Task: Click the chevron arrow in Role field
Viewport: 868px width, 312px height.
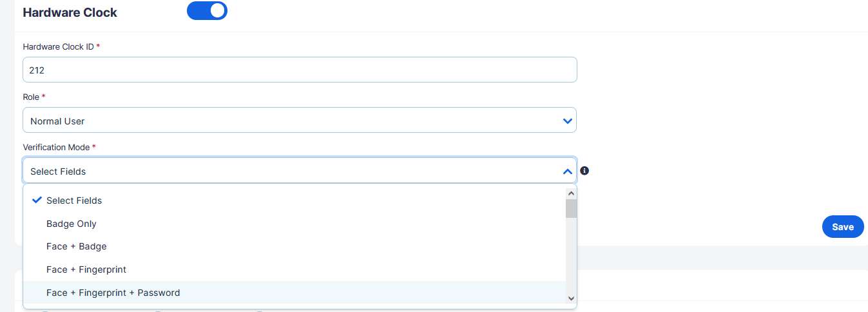Action: point(567,121)
